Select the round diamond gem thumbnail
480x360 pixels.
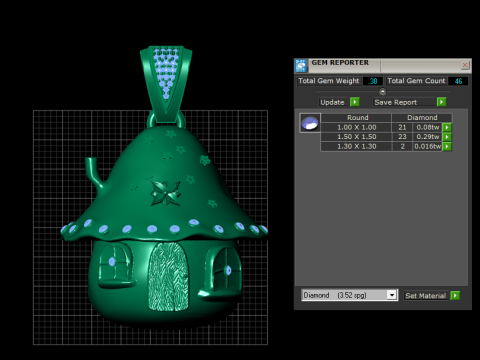(310, 123)
